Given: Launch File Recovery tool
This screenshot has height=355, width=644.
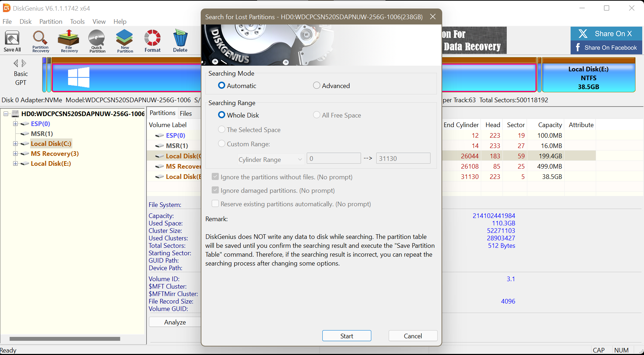Looking at the screenshot, I should point(69,41).
